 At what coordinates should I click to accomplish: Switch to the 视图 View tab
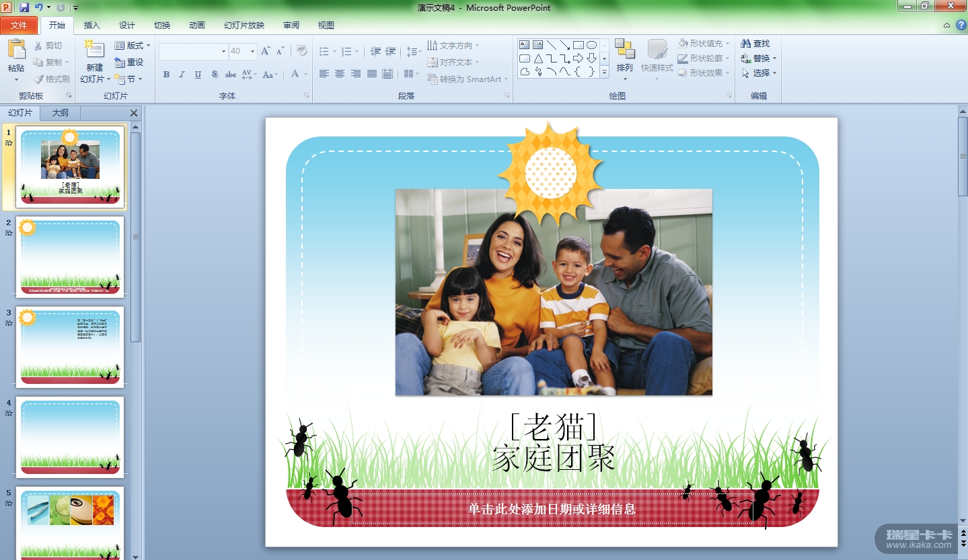(x=326, y=26)
